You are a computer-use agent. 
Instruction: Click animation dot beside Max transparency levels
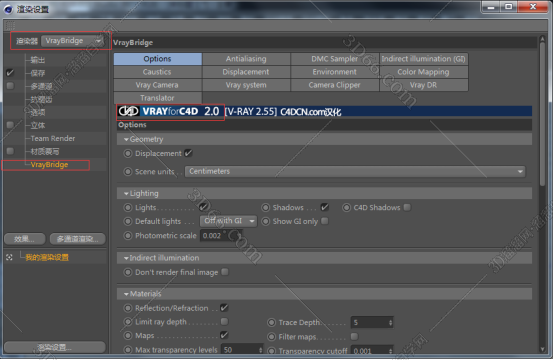pos(128,350)
